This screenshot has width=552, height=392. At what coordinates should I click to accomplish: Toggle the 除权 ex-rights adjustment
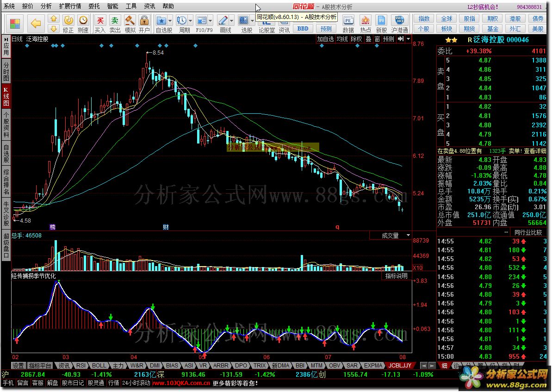(356, 39)
